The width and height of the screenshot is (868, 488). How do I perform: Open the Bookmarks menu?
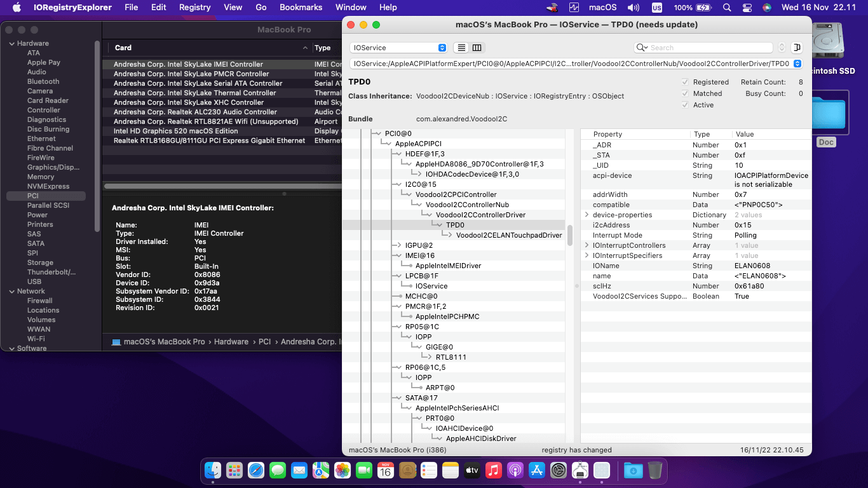coord(301,8)
